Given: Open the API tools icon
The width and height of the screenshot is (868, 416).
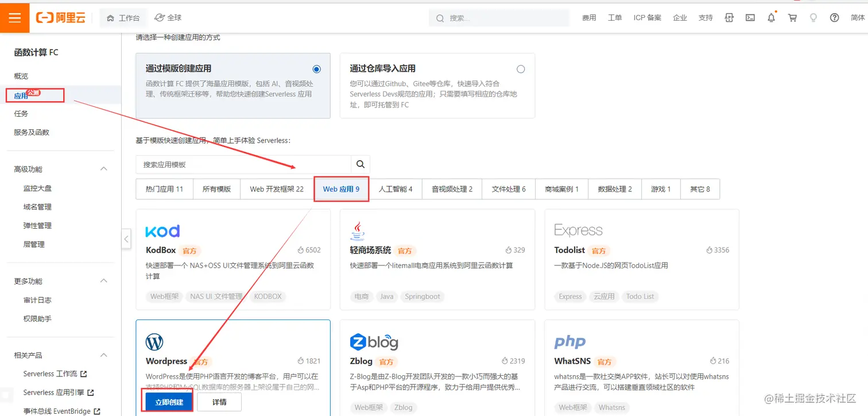Looking at the screenshot, I should [x=729, y=17].
